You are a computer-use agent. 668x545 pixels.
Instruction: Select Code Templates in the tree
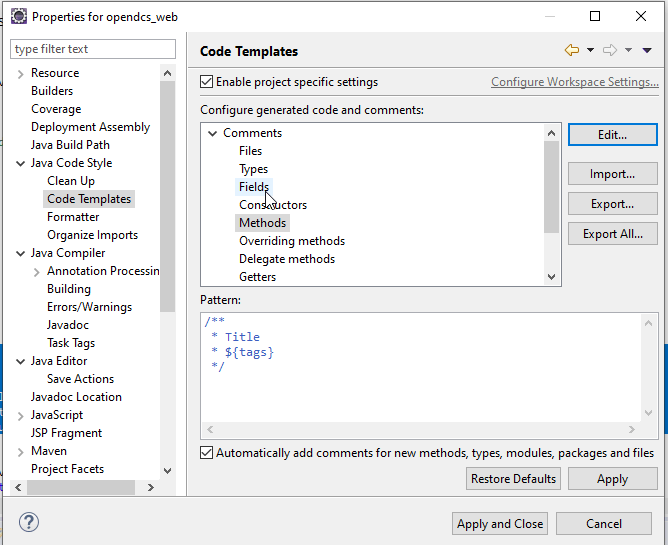[x=89, y=199]
